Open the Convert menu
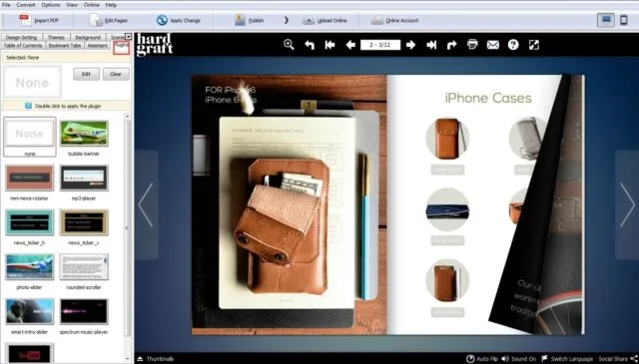Viewport: 639px width, 364px height. point(26,5)
